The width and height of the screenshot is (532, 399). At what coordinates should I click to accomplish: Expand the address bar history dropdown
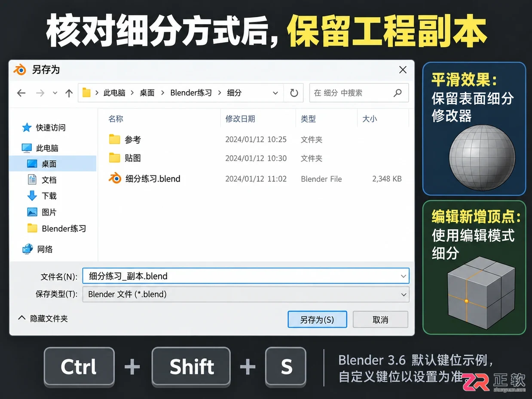tap(275, 93)
